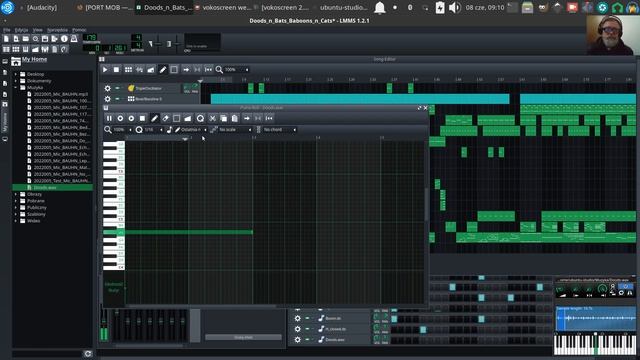Adjust tempo BPM display value
Image resolution: width=640 pixels, height=360 pixels.
(90, 37)
